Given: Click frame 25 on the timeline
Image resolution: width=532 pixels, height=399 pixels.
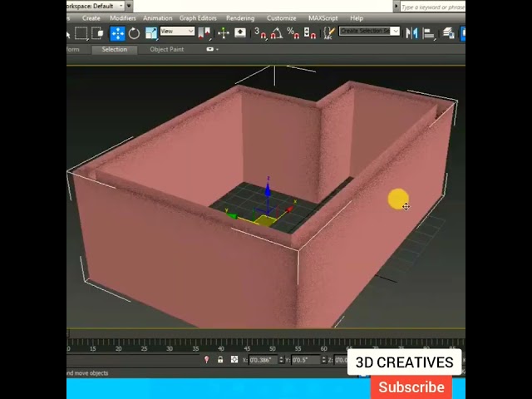Looking at the screenshot, I should [x=144, y=349].
